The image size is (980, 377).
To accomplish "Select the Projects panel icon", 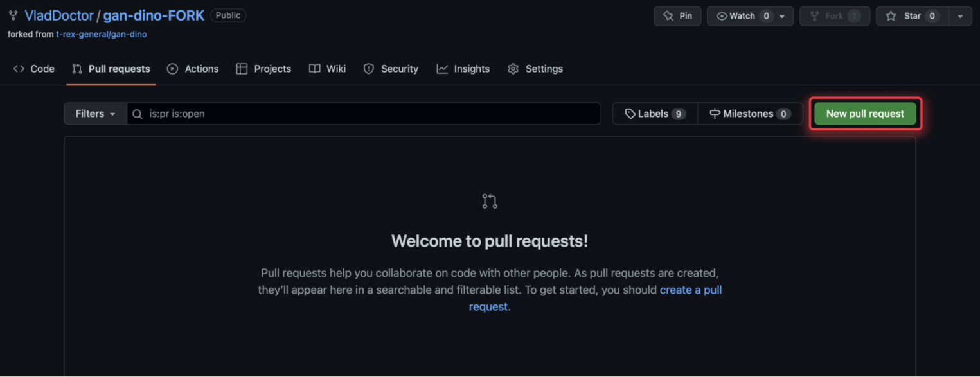I will click(242, 68).
